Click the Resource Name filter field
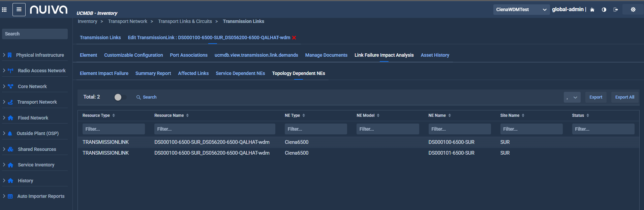Screen dimensions: 644x210 tap(215, 129)
